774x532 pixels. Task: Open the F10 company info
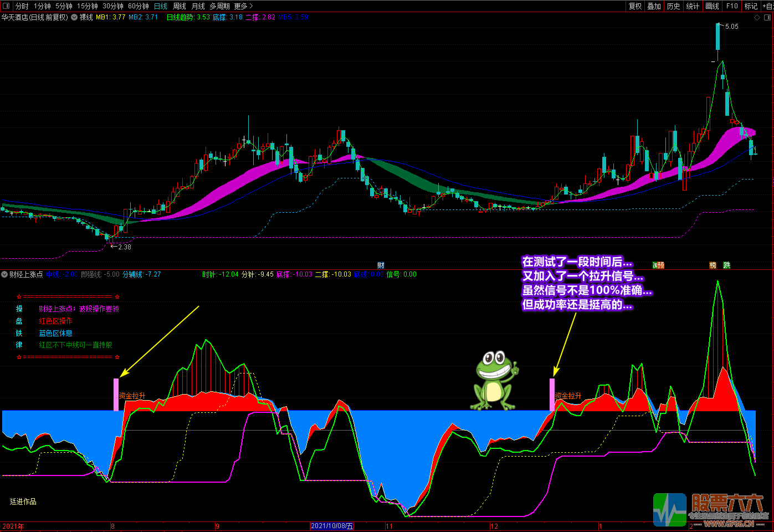pos(732,6)
